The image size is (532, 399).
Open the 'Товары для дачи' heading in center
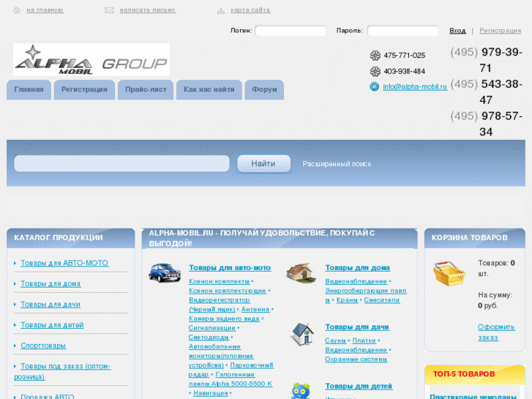357,327
